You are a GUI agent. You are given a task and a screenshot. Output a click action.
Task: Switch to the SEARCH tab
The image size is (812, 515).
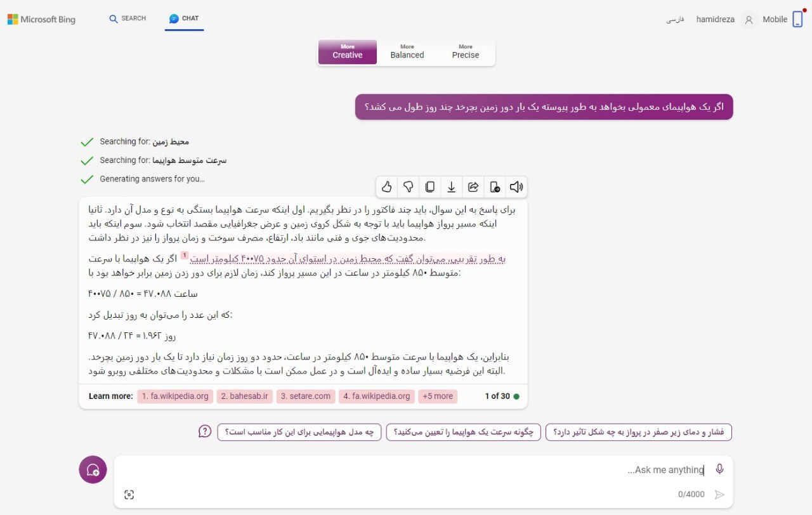[128, 19]
